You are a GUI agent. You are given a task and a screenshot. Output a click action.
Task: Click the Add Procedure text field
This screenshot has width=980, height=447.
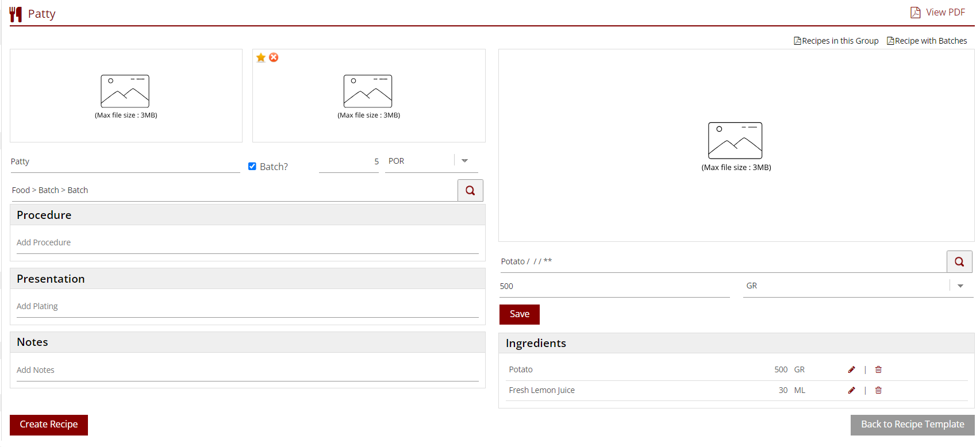pyautogui.click(x=247, y=243)
